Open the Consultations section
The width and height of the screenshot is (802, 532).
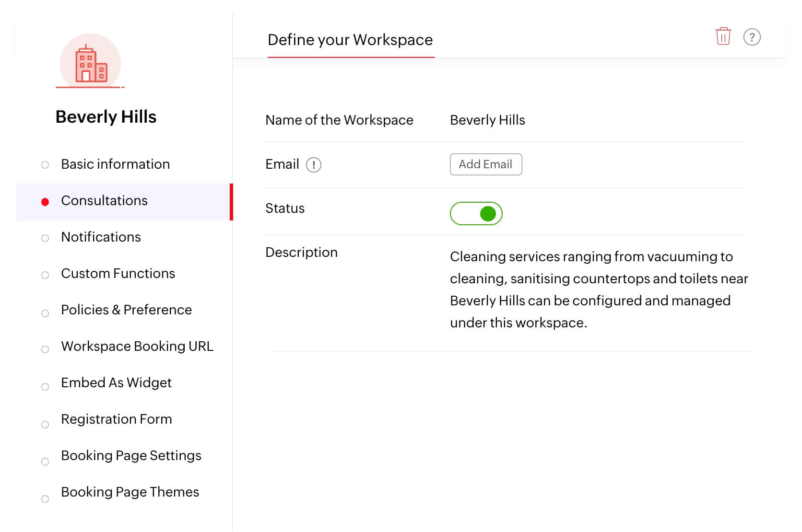(x=104, y=201)
